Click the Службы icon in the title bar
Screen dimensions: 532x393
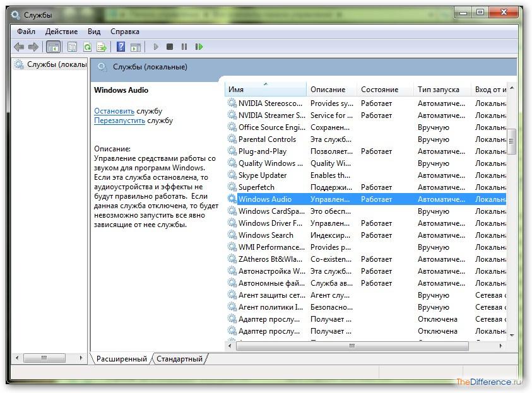[15, 15]
